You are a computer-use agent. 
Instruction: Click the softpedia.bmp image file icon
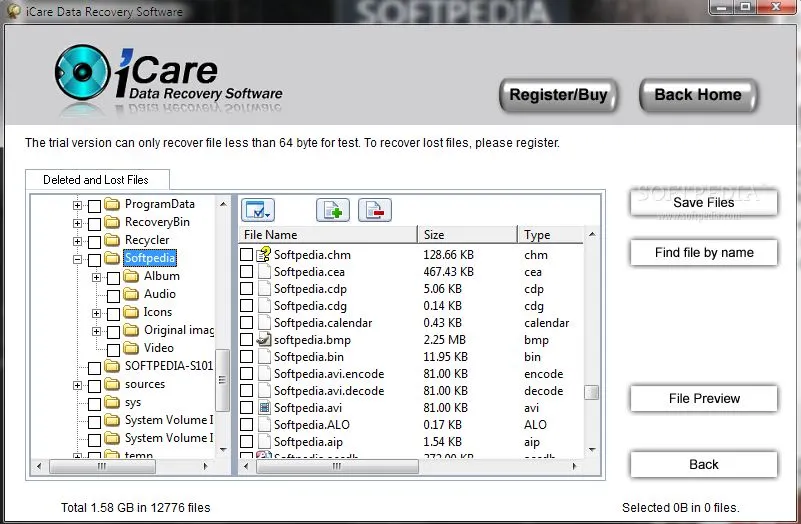(265, 340)
